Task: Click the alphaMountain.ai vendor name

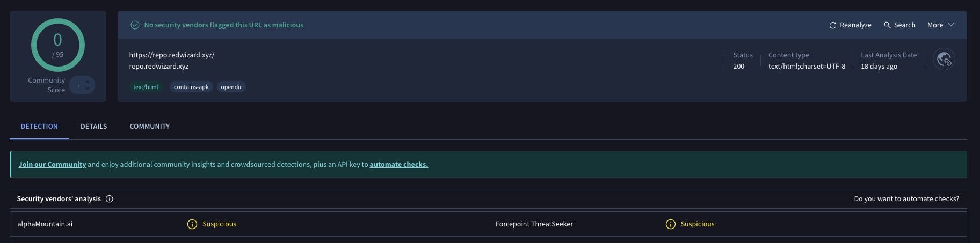Action: click(45, 224)
